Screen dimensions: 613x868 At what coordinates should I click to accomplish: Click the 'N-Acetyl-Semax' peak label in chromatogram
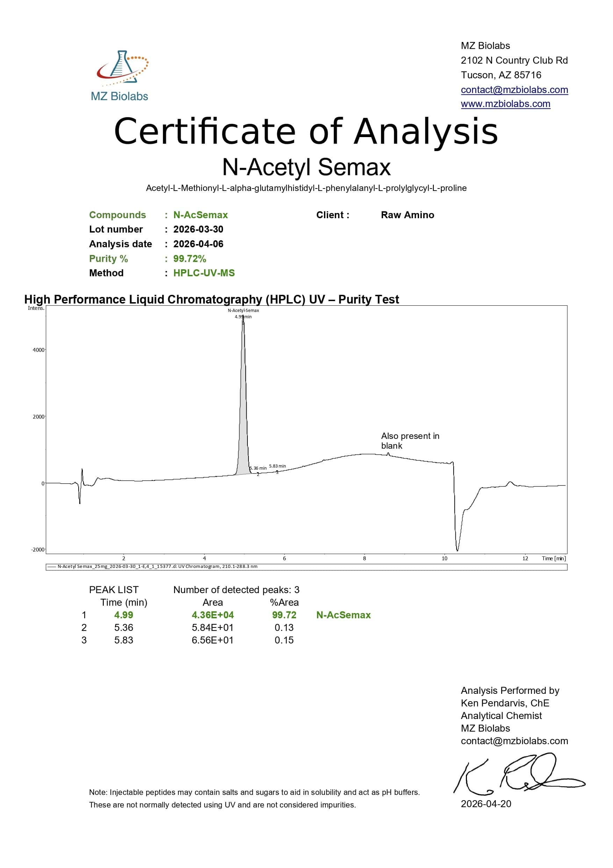coord(243,311)
